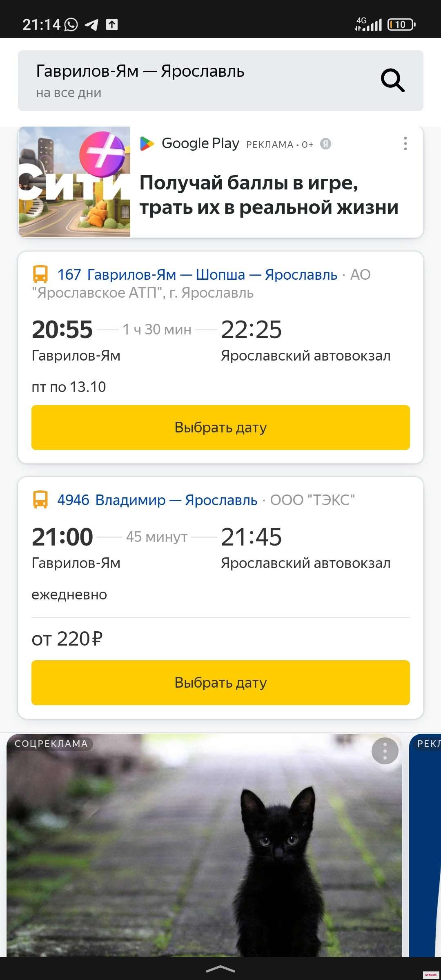
Task: Open the Сити game ad thumbnail
Action: tap(74, 182)
